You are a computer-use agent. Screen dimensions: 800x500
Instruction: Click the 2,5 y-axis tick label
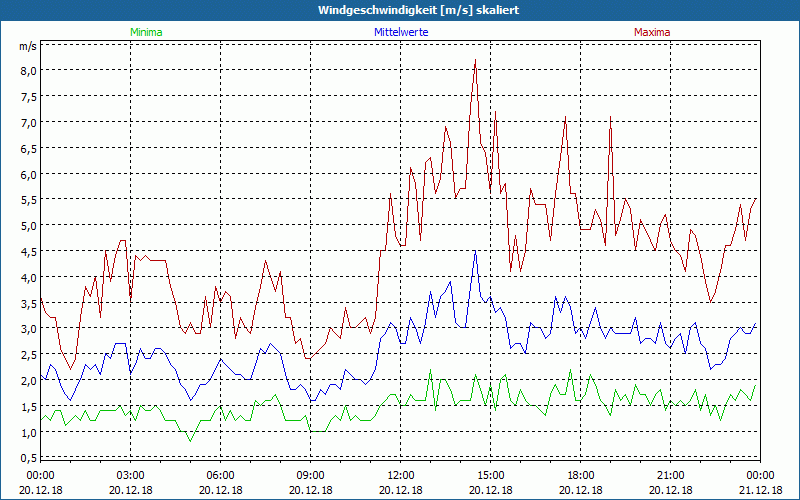(29, 356)
